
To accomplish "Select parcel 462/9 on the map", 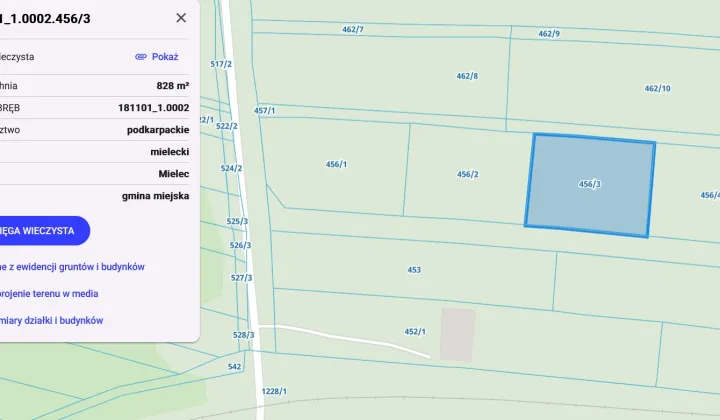I will 549,34.
